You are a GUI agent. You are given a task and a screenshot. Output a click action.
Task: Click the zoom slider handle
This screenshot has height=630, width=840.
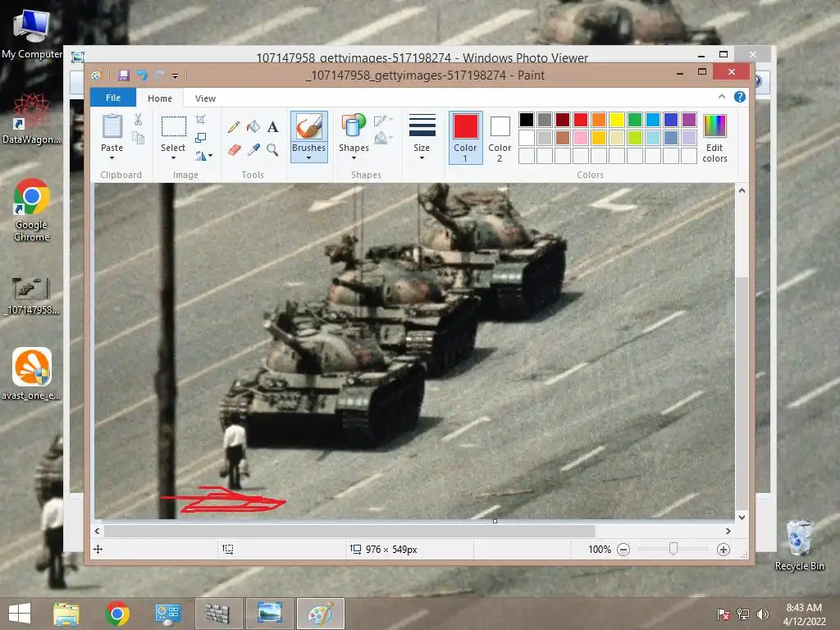pos(673,549)
